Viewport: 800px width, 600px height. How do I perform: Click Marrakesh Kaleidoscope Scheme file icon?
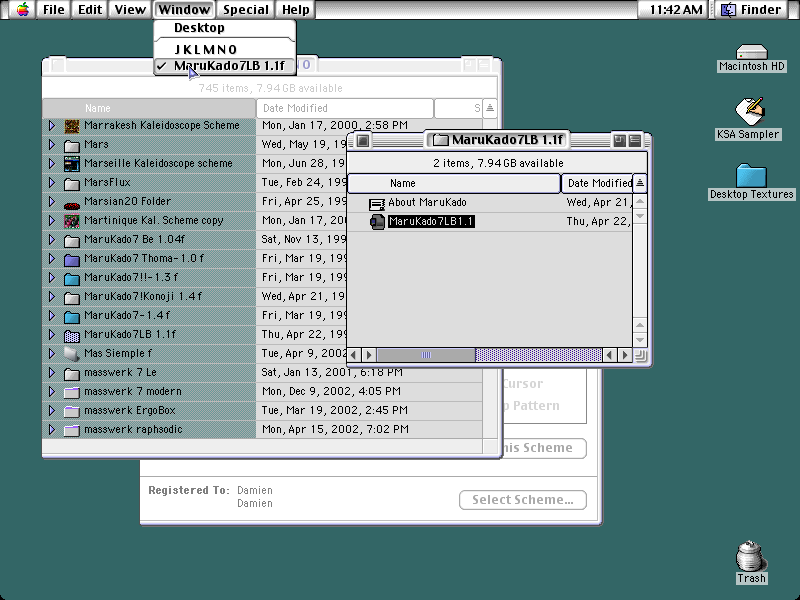tap(72, 126)
